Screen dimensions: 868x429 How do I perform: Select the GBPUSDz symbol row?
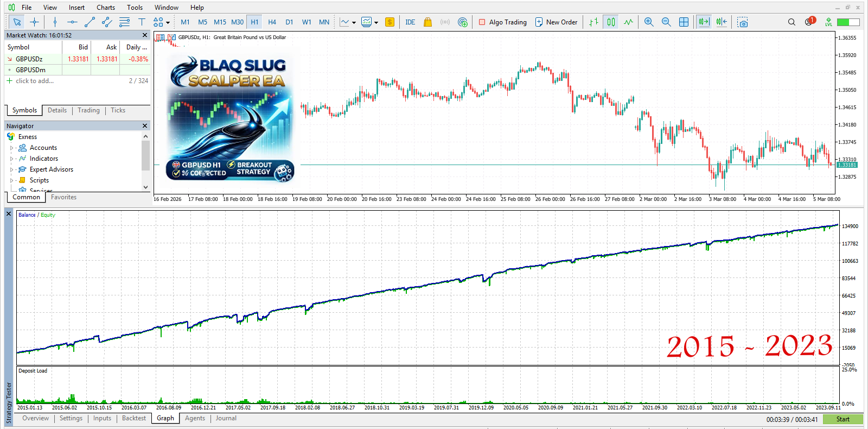(x=77, y=59)
